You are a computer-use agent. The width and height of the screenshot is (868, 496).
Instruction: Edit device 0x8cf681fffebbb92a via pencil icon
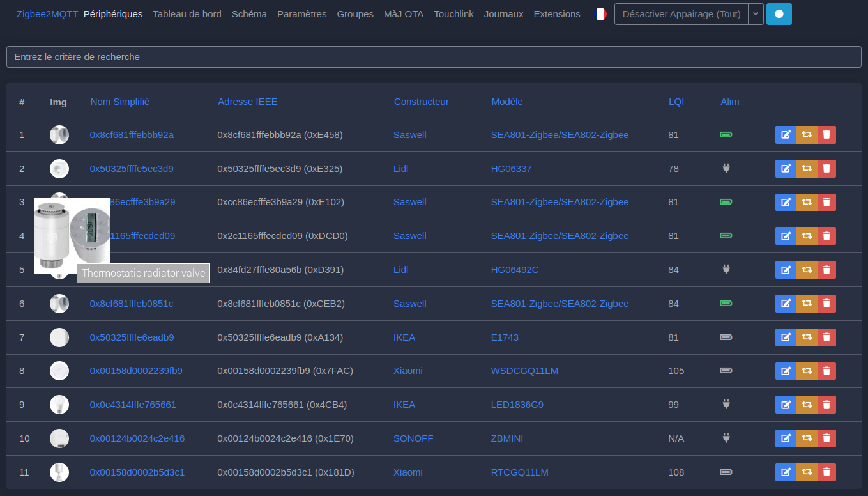coord(785,135)
